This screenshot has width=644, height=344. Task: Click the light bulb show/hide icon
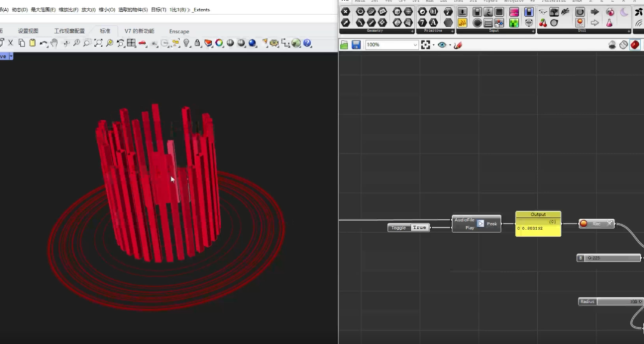click(186, 43)
